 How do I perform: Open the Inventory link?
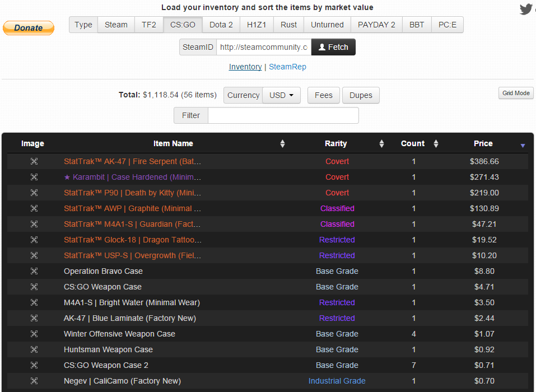[x=245, y=67]
